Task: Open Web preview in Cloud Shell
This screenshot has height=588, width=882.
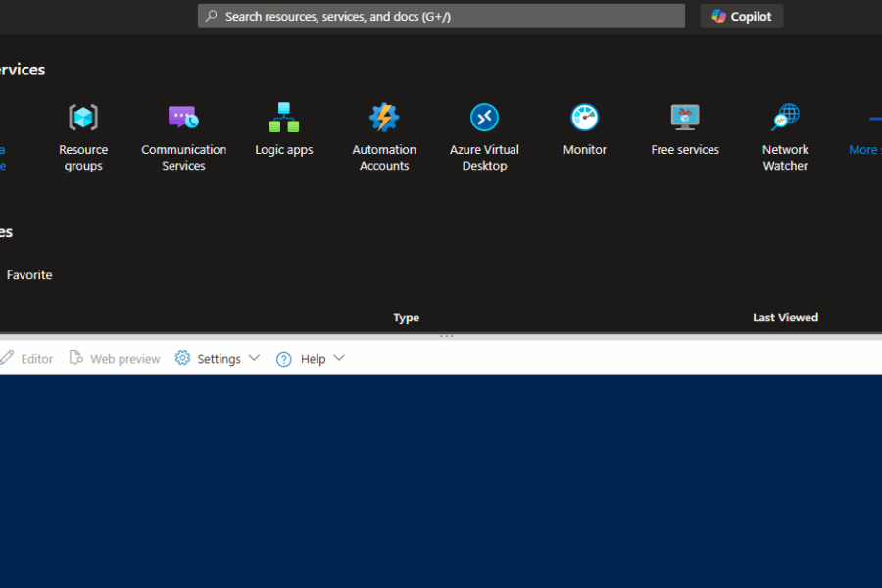Action: pos(115,359)
